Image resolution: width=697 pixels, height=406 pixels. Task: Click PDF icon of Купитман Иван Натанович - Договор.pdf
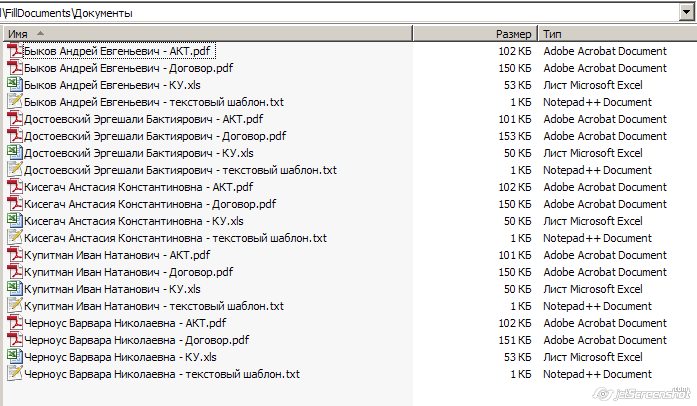tap(15, 272)
